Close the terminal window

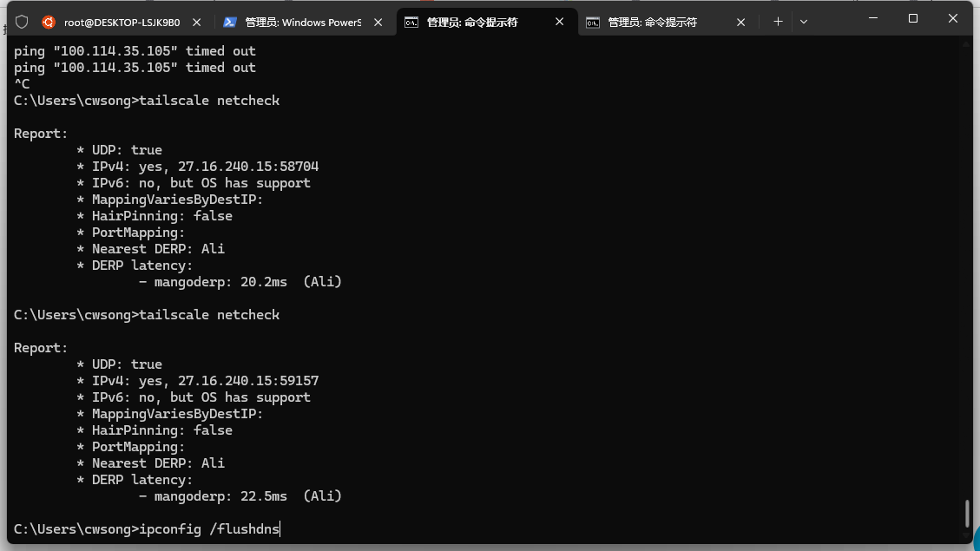tap(953, 19)
